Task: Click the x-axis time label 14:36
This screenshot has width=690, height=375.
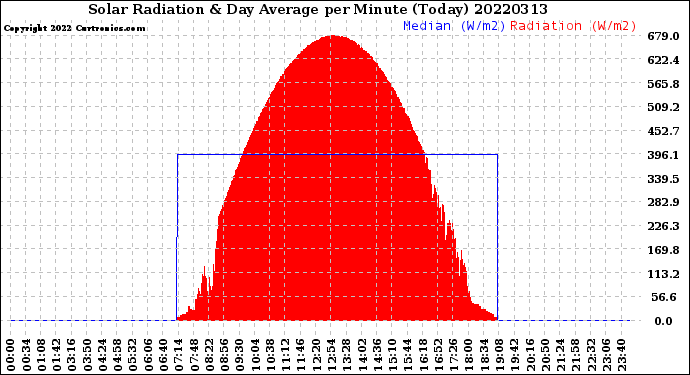Action: [x=377, y=355]
